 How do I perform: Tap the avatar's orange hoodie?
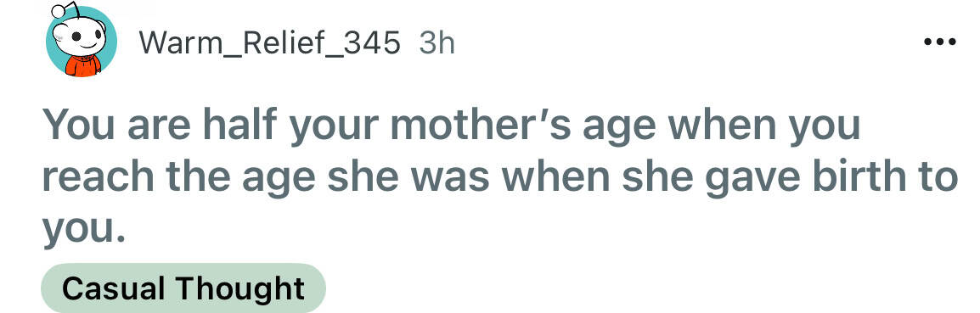coord(82,65)
